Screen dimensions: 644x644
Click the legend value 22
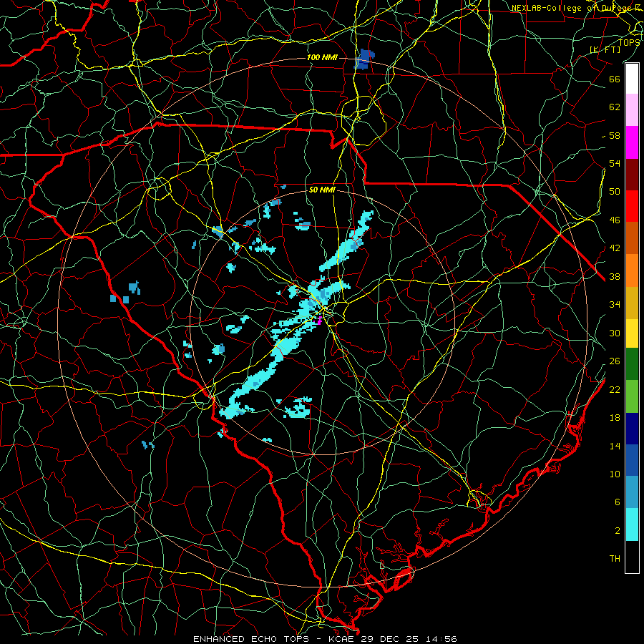pyautogui.click(x=615, y=390)
